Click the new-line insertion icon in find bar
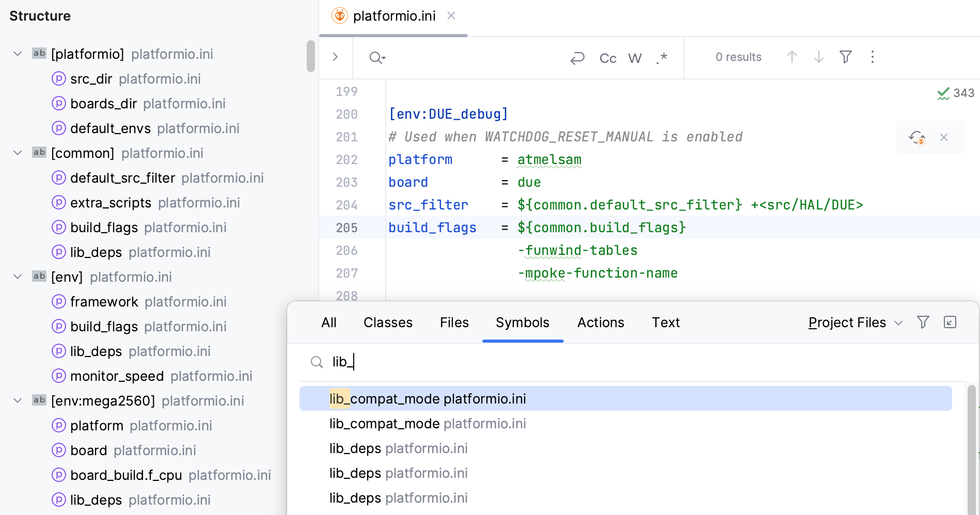 tap(577, 58)
